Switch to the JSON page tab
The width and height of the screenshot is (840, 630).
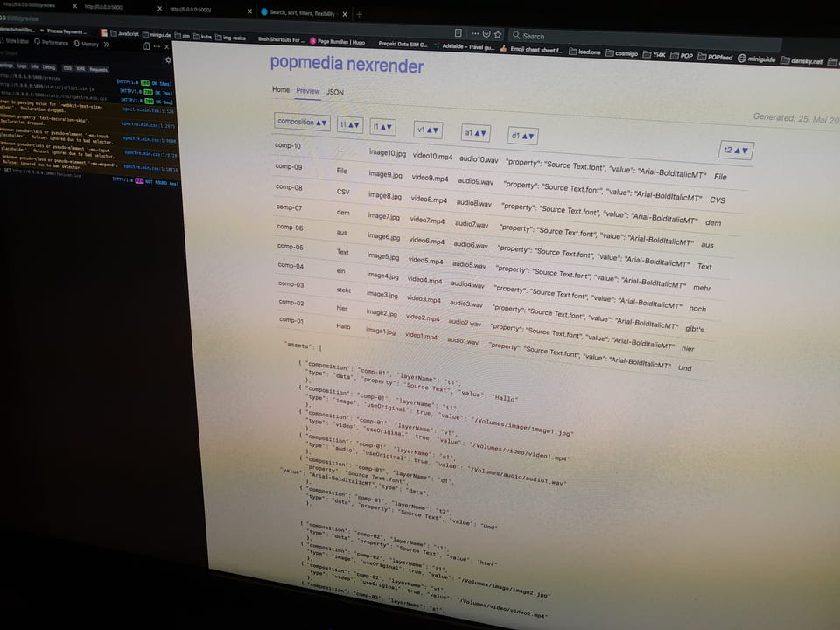click(x=335, y=92)
